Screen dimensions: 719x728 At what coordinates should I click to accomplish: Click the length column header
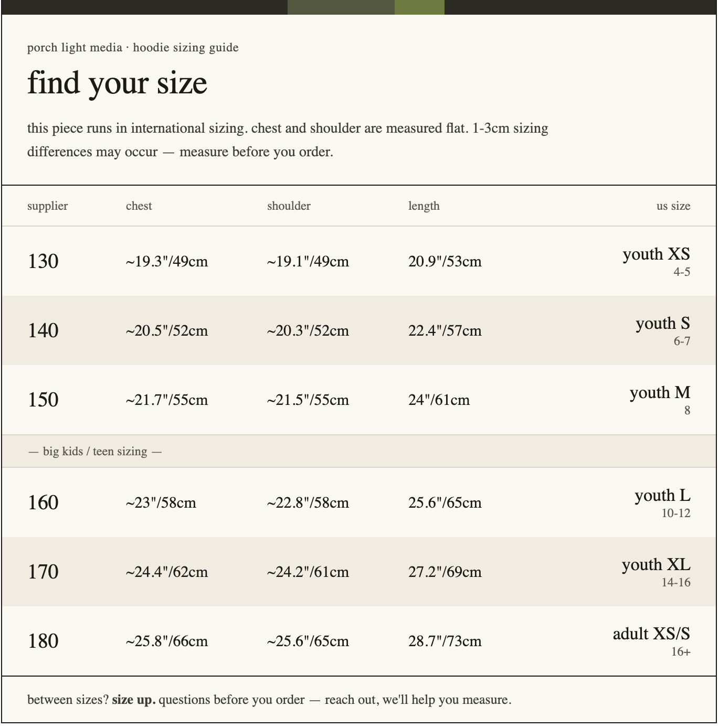coord(424,206)
